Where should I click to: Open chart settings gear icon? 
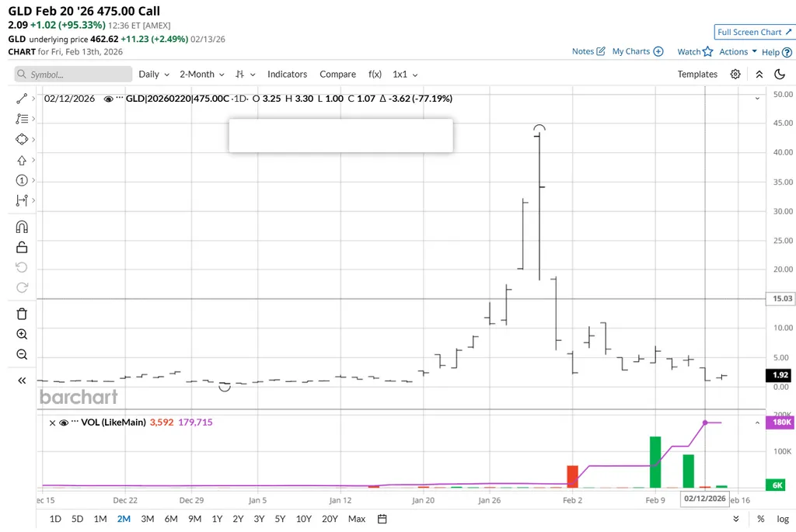(x=735, y=75)
